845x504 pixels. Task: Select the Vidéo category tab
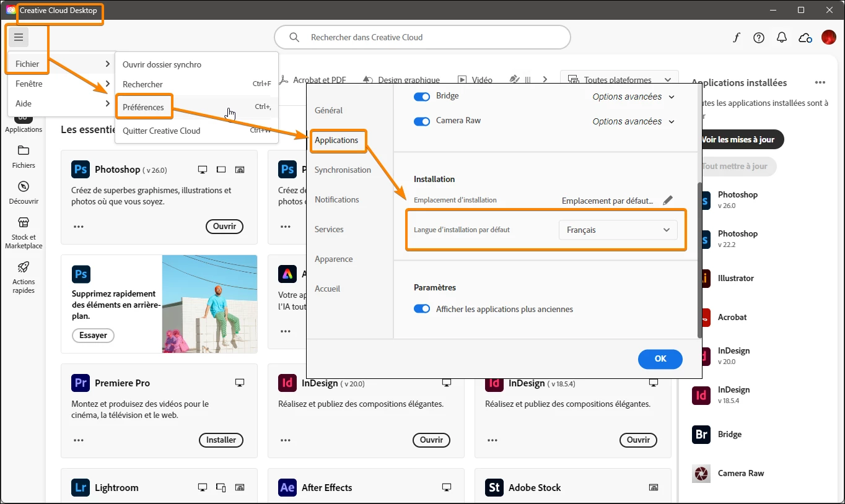(475, 80)
